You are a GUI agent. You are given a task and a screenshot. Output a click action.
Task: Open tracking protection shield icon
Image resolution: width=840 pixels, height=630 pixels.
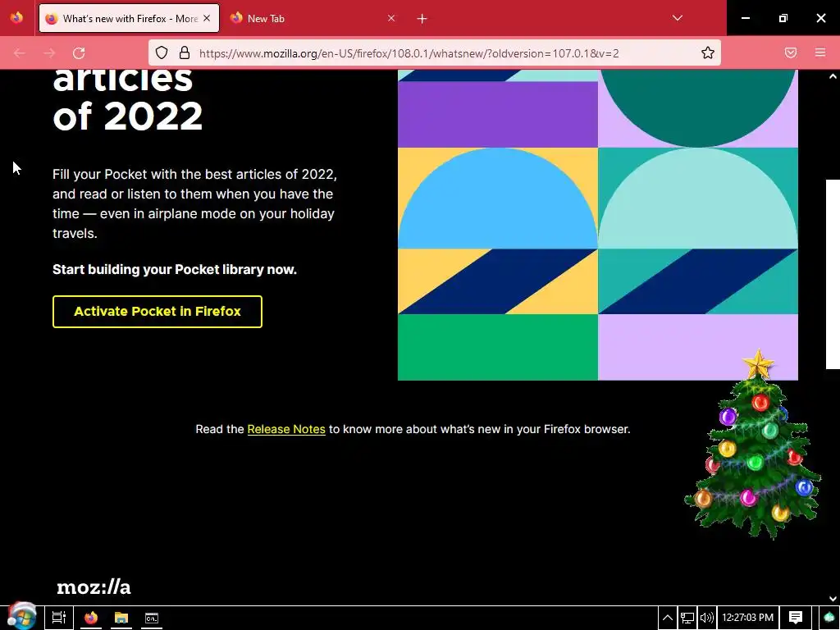coord(162,53)
